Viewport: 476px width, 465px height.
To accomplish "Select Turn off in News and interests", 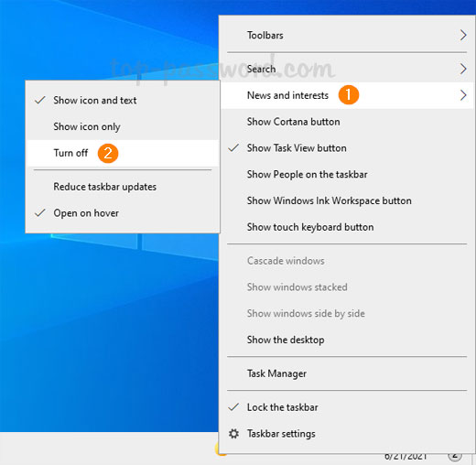I will click(x=123, y=153).
